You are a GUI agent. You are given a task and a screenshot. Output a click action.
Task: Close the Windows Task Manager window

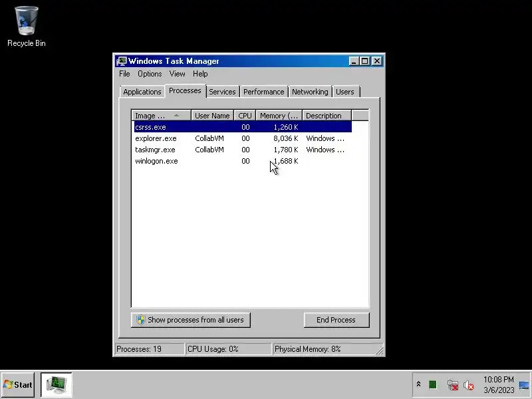[377, 61]
